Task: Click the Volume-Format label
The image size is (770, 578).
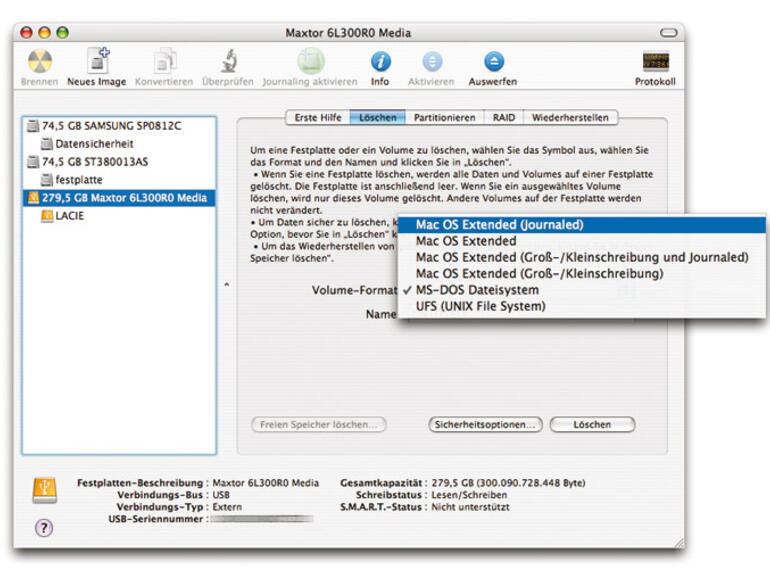Action: point(354,290)
